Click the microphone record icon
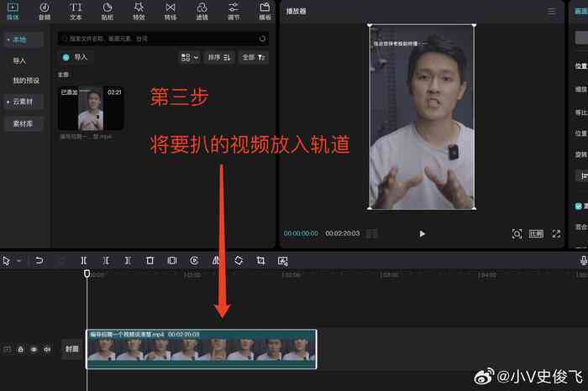588x391 pixels. click(x=583, y=260)
